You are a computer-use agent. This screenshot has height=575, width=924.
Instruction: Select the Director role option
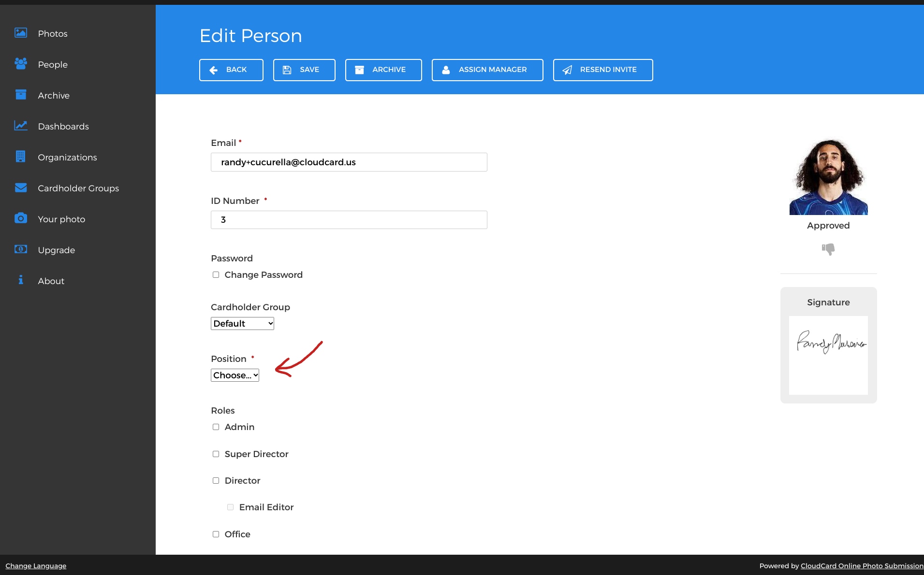coord(216,480)
